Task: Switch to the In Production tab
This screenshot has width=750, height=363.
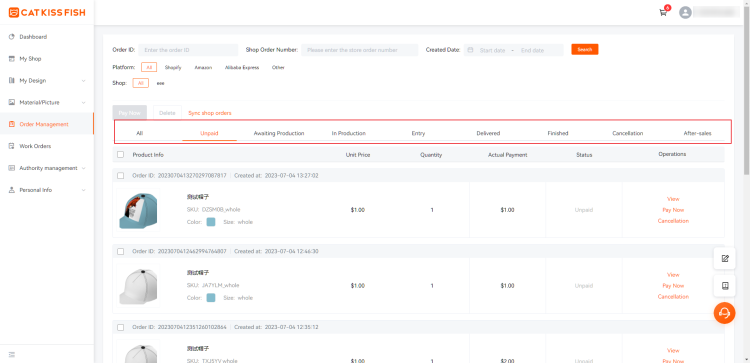Action: point(349,133)
